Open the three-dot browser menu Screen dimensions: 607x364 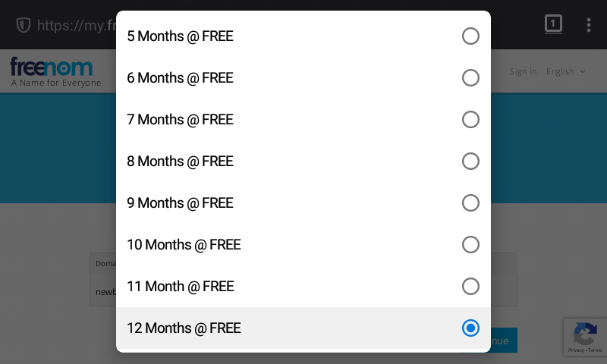pyautogui.click(x=588, y=25)
